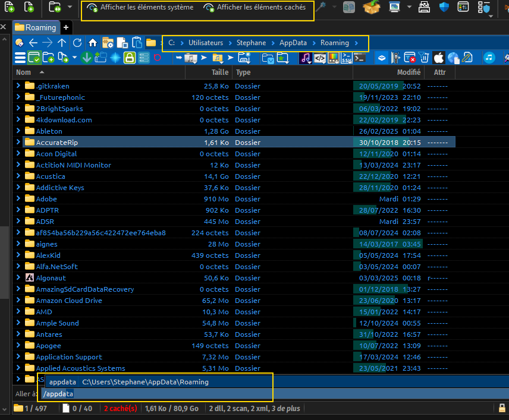This screenshot has width=509, height=420.
Task: Click the green download arrow icon
Action: 86,58
